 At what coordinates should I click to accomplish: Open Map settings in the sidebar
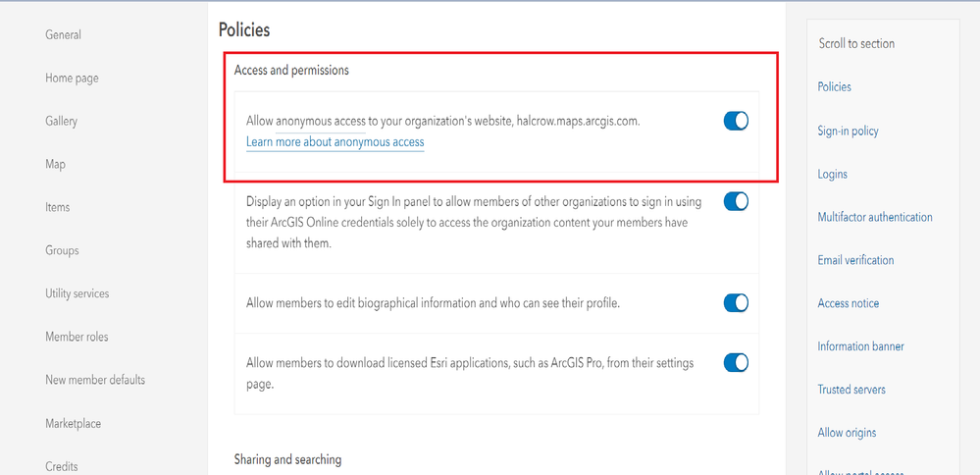(55, 165)
